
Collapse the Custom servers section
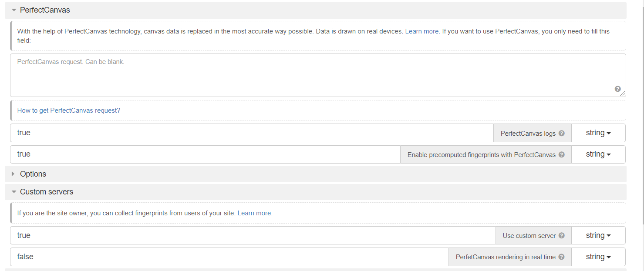tap(14, 192)
